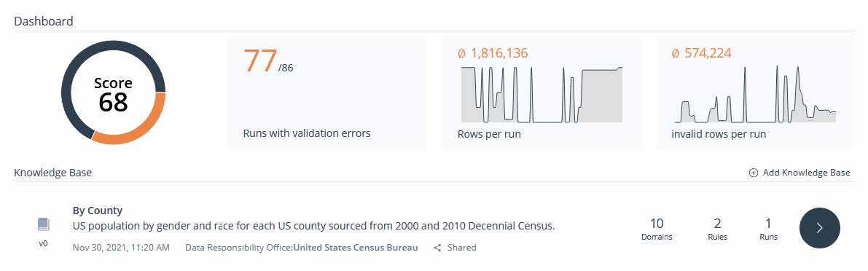868x271 pixels.
Task: Open the By County knowledge base arrow
Action: [x=819, y=228]
